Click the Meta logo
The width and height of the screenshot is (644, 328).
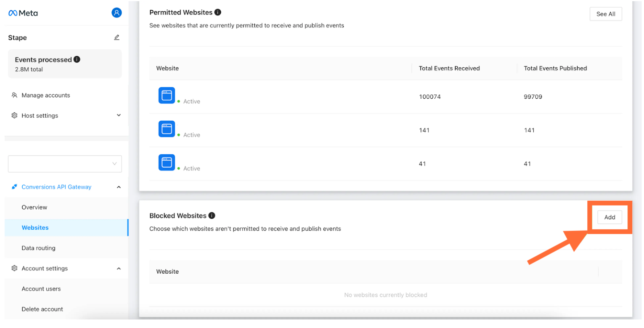[23, 13]
